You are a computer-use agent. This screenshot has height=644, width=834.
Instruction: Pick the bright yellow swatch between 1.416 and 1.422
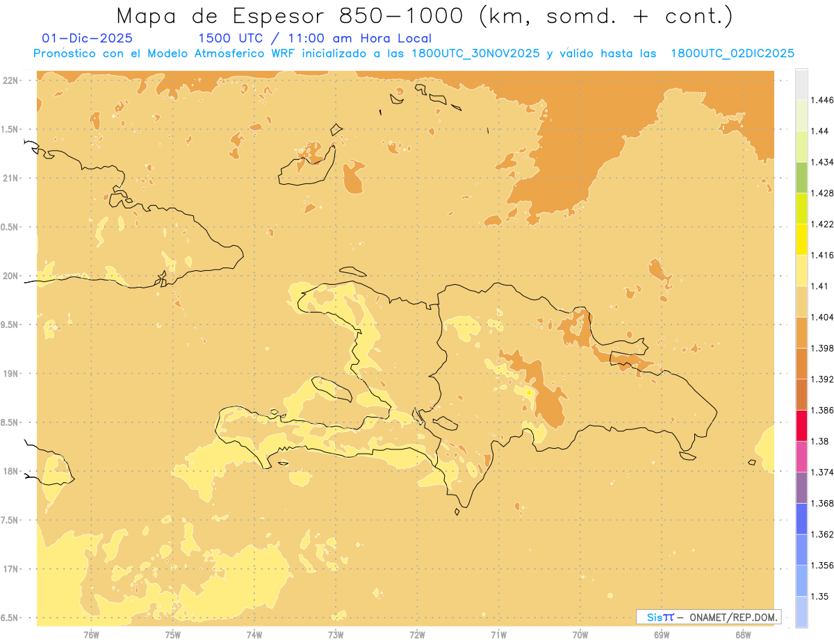(801, 240)
